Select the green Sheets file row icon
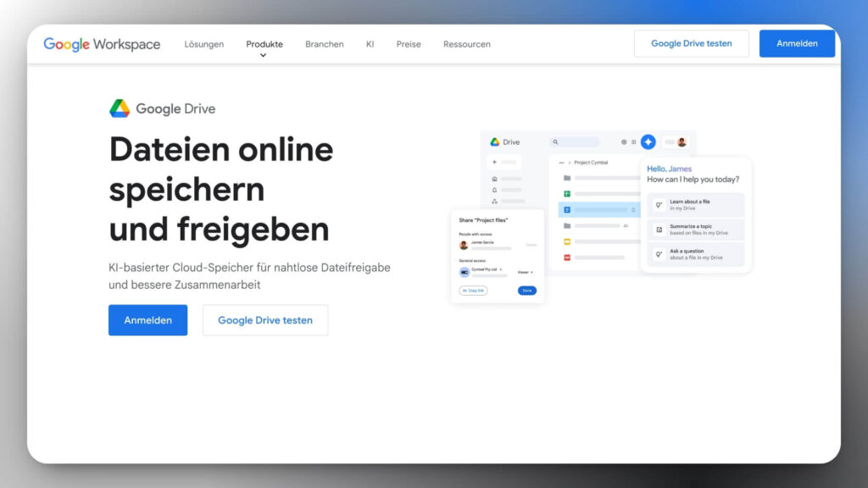Viewport: 868px width, 488px height. pos(567,194)
